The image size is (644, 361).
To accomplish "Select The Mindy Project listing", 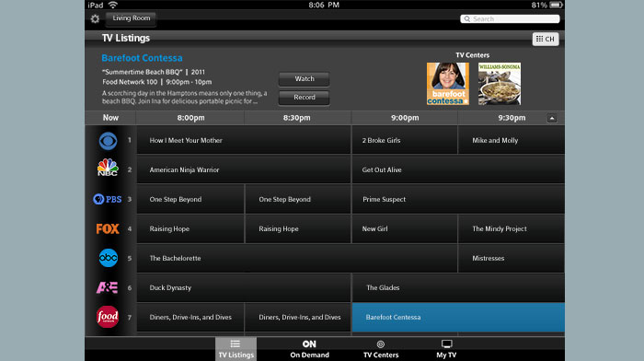I will tap(512, 228).
